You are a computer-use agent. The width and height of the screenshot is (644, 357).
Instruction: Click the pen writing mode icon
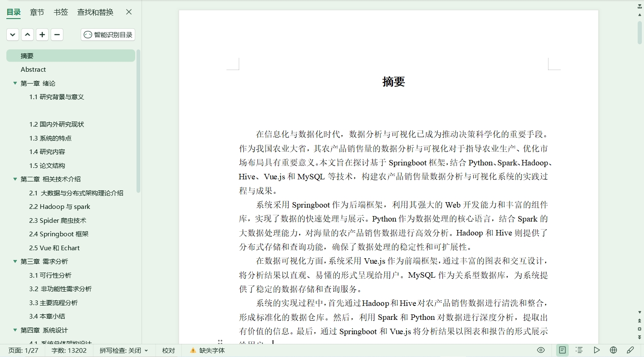(x=630, y=350)
